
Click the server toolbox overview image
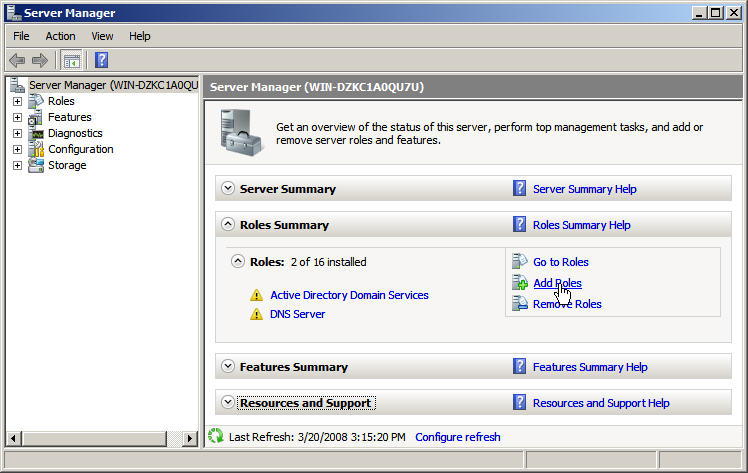[x=241, y=133]
